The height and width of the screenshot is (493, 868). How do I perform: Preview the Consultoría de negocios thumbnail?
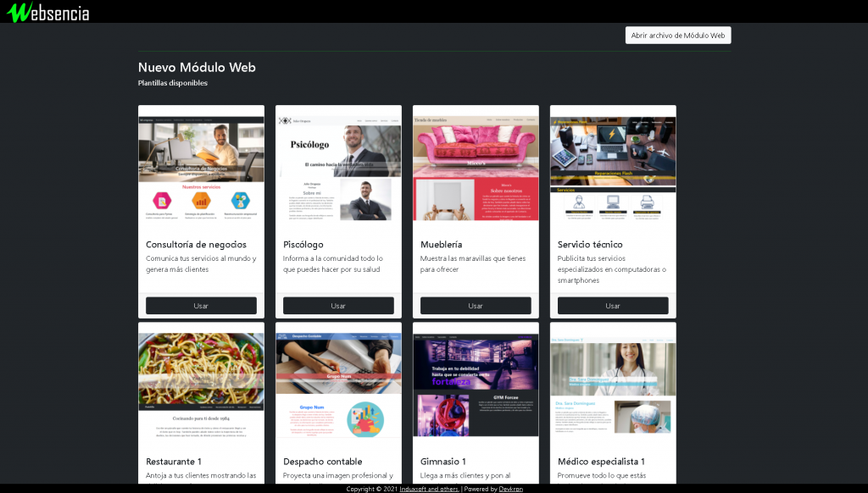pos(201,169)
